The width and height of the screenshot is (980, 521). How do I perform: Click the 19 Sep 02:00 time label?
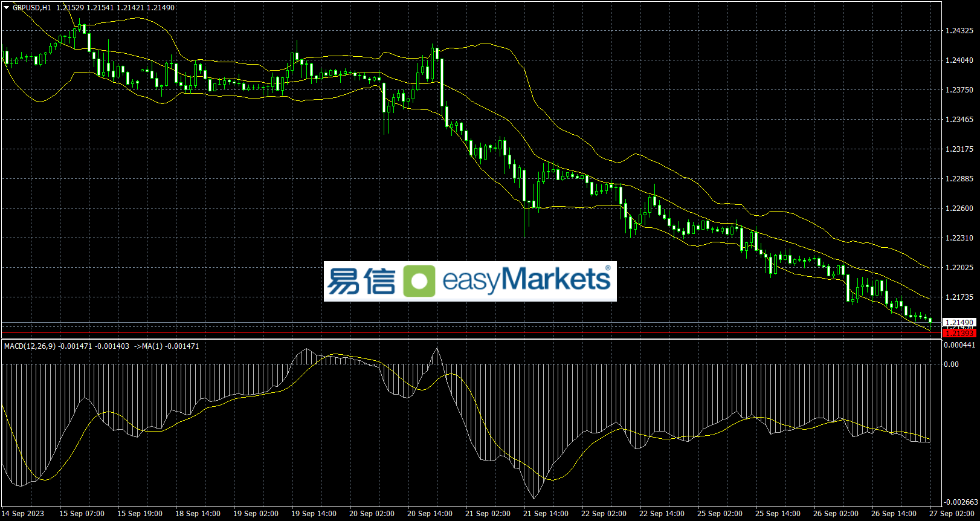[256, 514]
